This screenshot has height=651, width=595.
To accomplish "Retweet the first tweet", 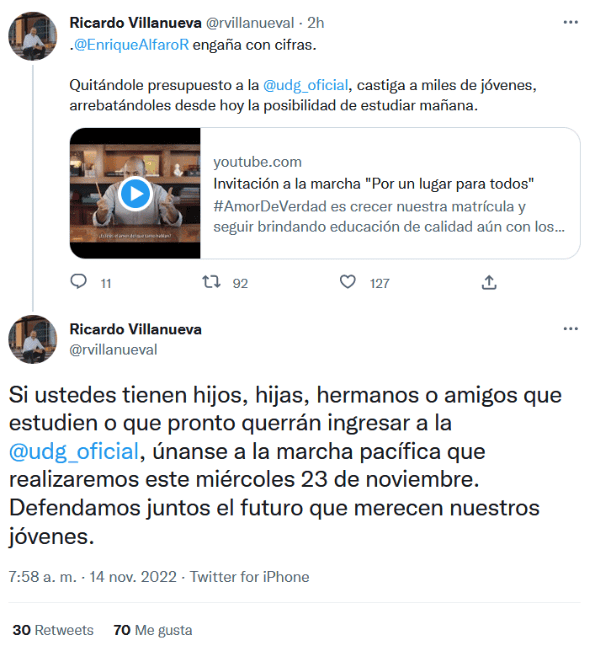I will [x=211, y=282].
